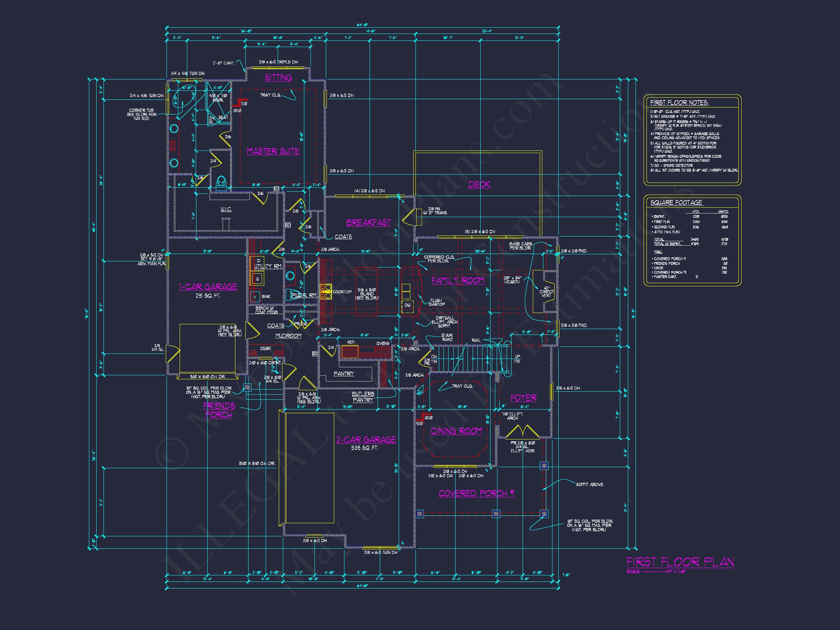Click the PANTRY label
This screenshot has height=630, width=840.
click(344, 374)
